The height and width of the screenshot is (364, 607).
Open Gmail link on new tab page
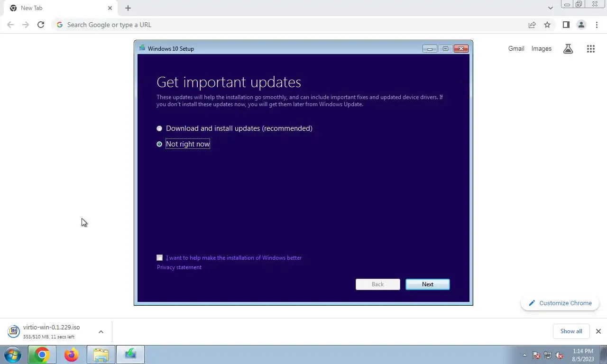pos(516,48)
